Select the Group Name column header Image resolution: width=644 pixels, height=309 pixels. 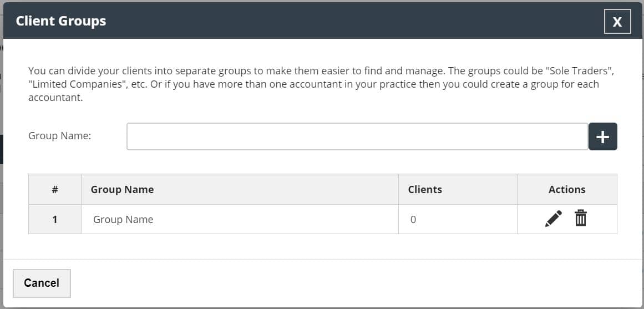pos(122,189)
